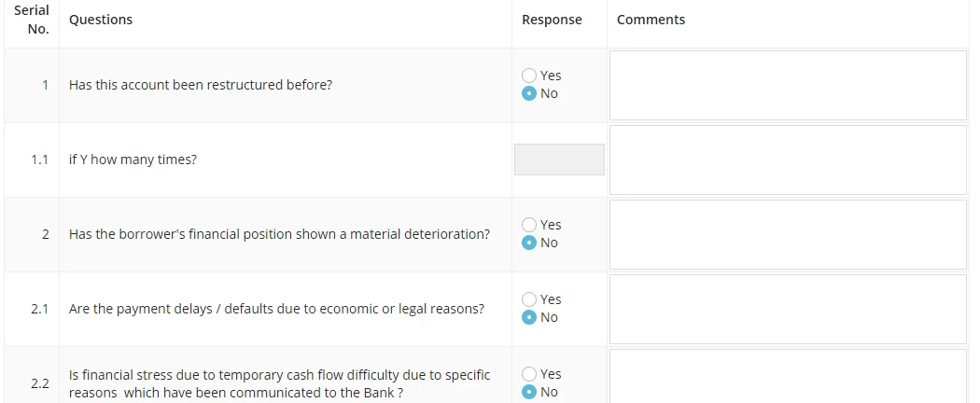The height and width of the screenshot is (403, 980).
Task: Choose No for material deterioration question
Action: coord(529,243)
